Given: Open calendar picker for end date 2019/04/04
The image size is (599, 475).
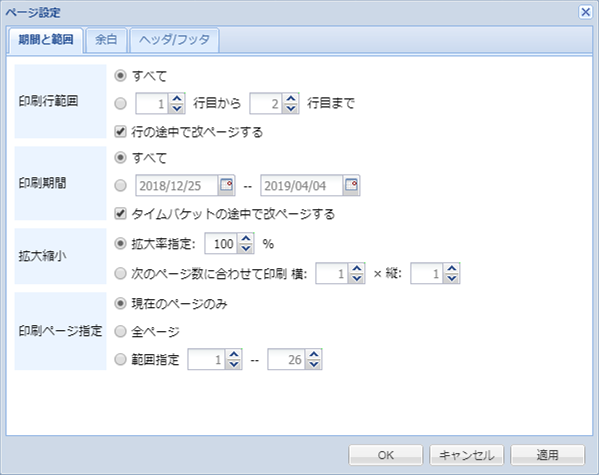Looking at the screenshot, I should click(351, 185).
